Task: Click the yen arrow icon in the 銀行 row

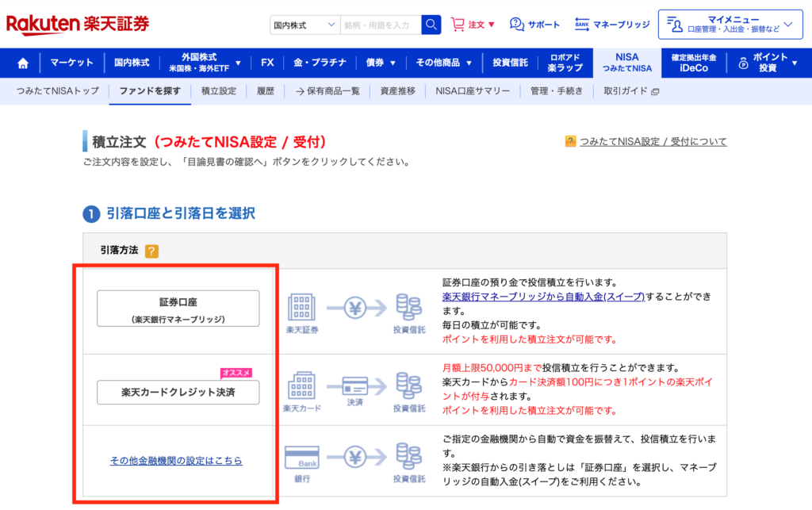Action: tap(356, 457)
